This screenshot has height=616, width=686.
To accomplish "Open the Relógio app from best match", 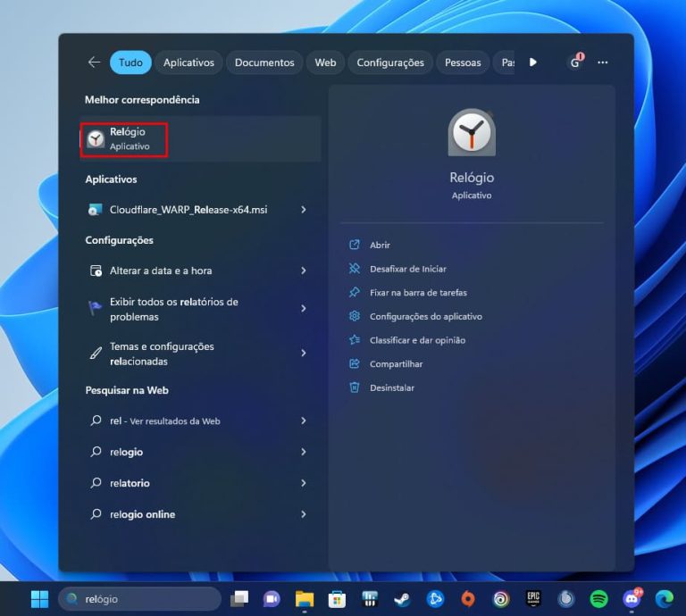I will click(125, 138).
